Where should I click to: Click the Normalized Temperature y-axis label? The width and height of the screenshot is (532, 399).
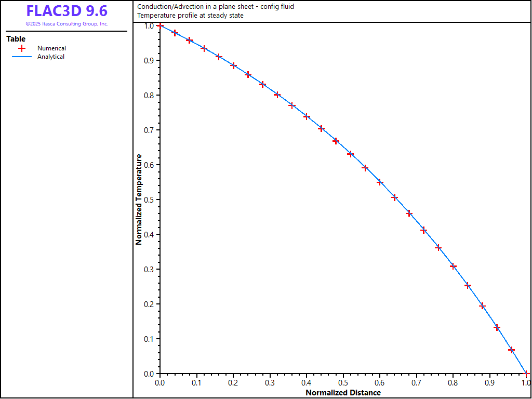(139, 199)
